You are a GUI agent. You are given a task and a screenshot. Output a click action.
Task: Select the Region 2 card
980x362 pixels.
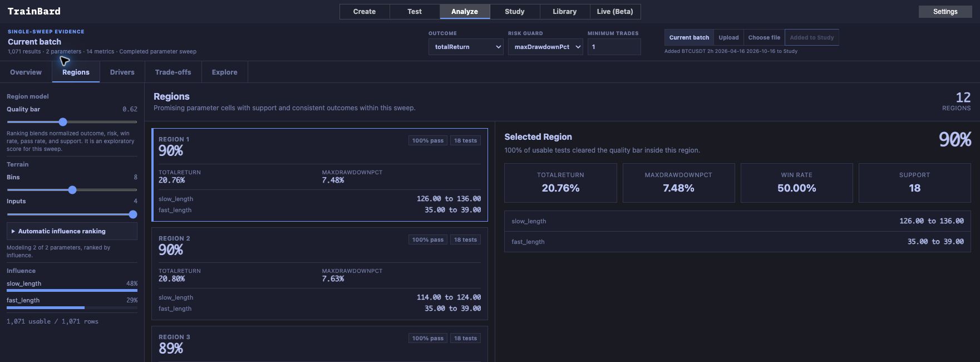[319, 273]
